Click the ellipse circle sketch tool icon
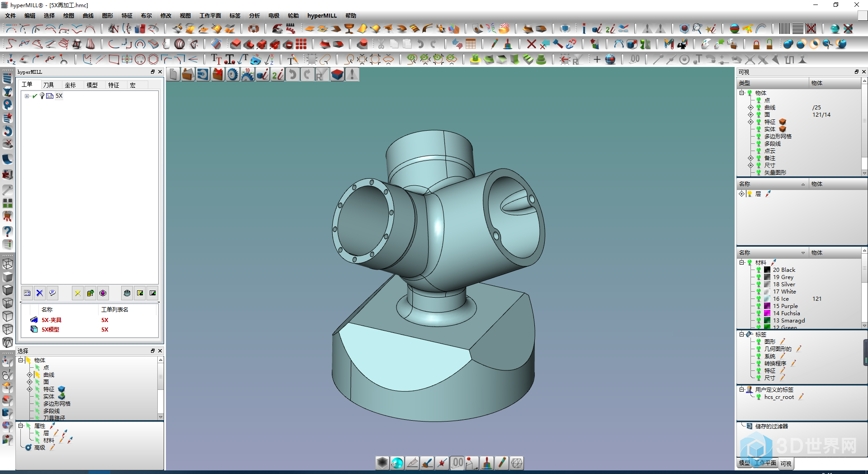 [140, 59]
